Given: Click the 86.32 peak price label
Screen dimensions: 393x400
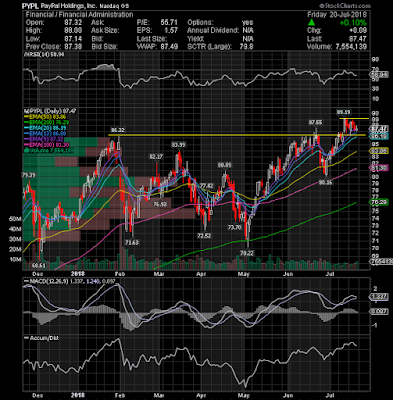Looking at the screenshot, I should [x=118, y=130].
